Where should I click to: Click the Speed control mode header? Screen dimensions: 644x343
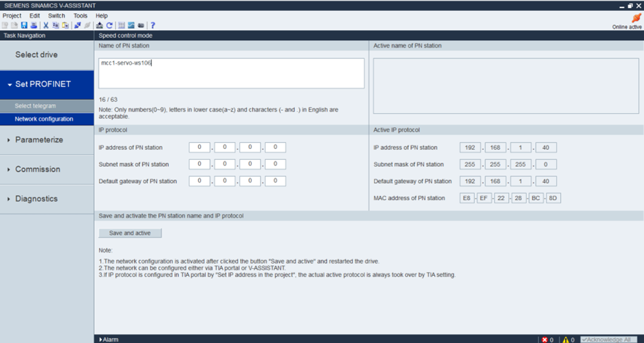[125, 35]
